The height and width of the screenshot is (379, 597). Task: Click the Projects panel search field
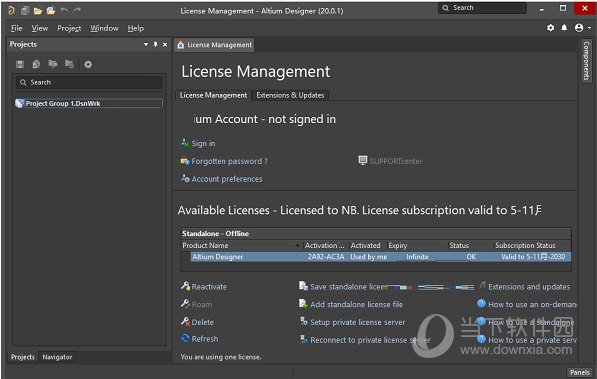[89, 82]
